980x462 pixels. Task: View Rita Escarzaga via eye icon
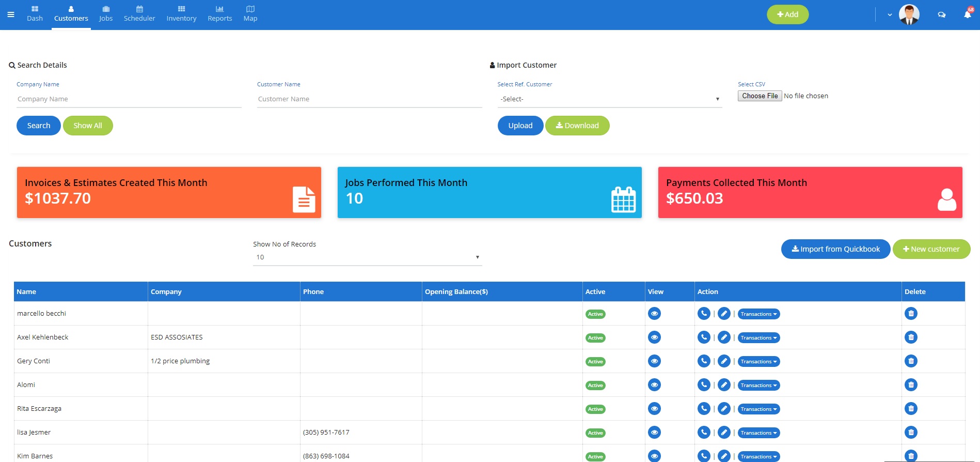coord(654,409)
